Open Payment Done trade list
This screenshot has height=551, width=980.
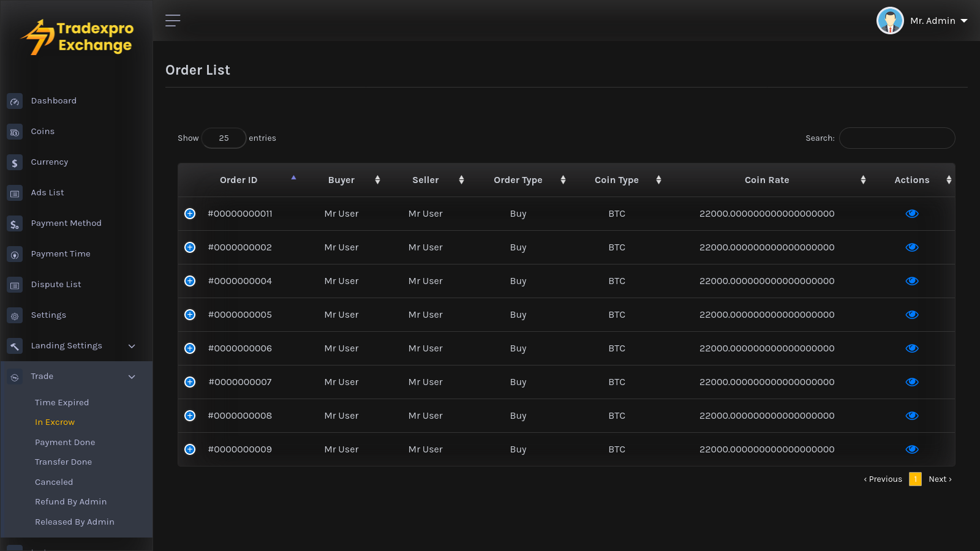coord(65,442)
